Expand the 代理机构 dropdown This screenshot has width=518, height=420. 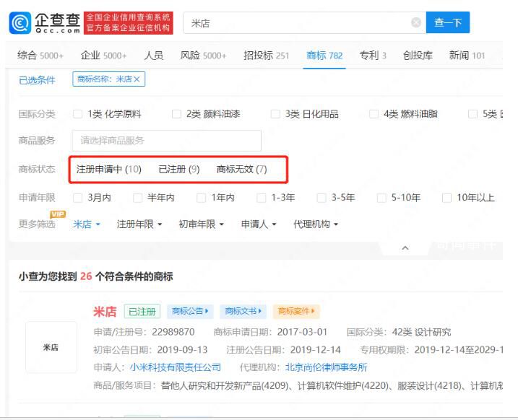(316, 224)
